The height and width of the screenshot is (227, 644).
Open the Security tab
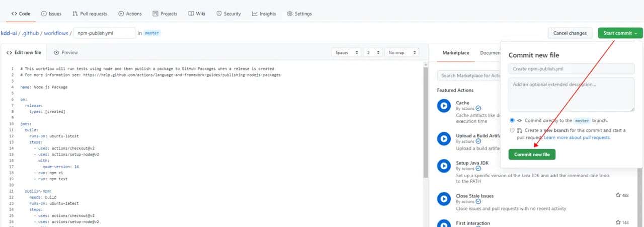click(228, 14)
